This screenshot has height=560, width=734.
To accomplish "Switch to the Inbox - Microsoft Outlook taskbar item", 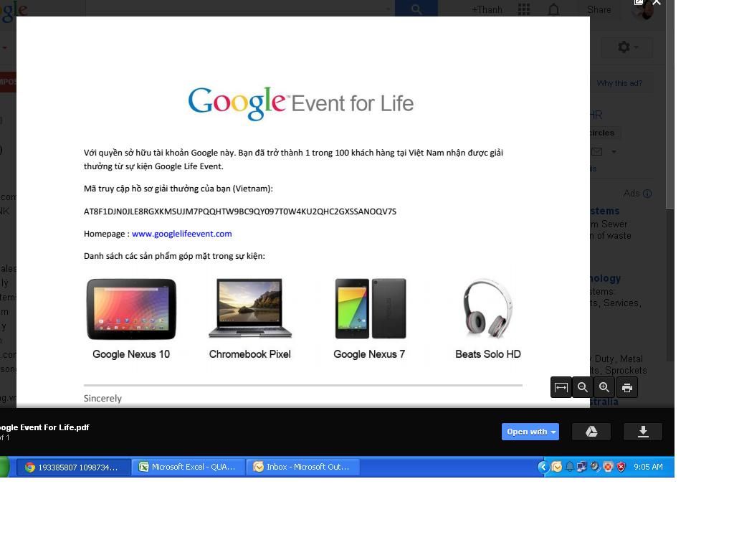I will tap(302, 467).
